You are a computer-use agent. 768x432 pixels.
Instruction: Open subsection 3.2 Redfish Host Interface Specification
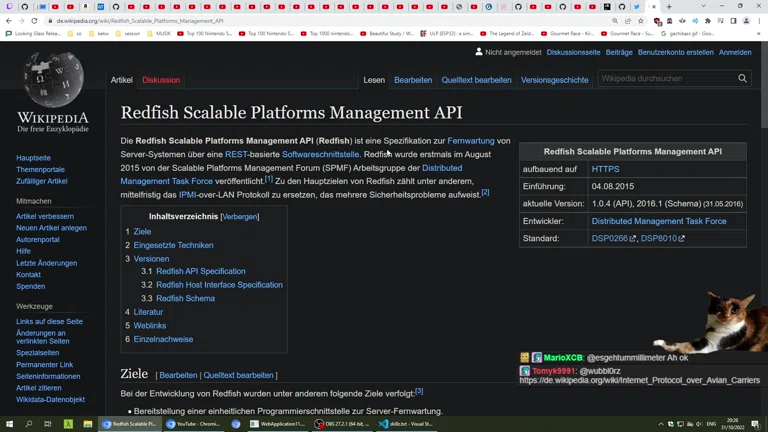(x=219, y=285)
